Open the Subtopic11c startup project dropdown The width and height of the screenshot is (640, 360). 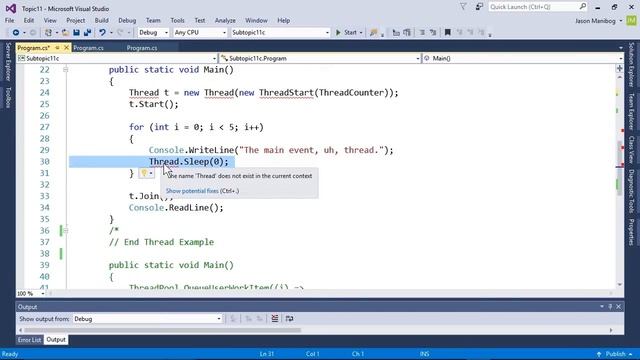[280, 32]
